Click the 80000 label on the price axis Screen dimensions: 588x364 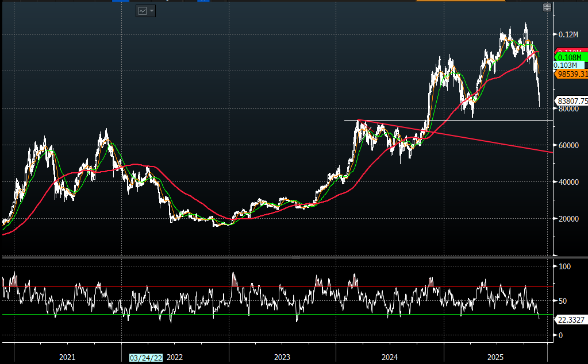pyautogui.click(x=569, y=109)
